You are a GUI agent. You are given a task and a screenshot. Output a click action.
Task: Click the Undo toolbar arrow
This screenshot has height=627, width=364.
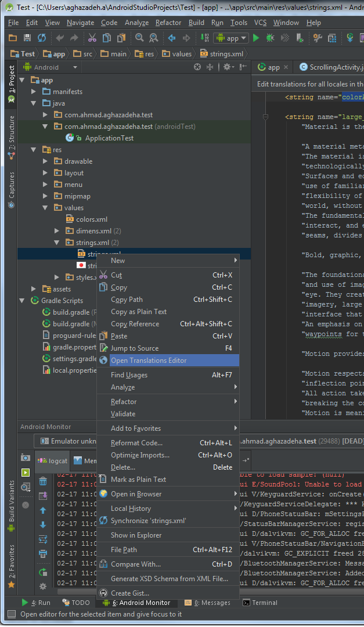(60, 38)
